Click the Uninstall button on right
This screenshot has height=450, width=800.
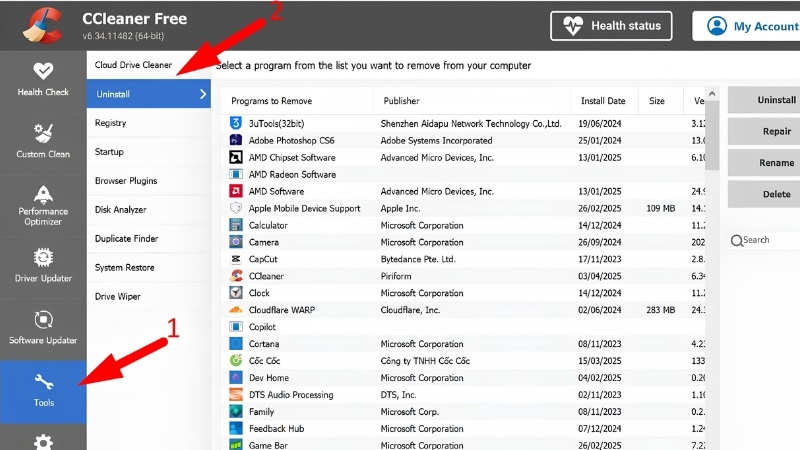point(764,100)
